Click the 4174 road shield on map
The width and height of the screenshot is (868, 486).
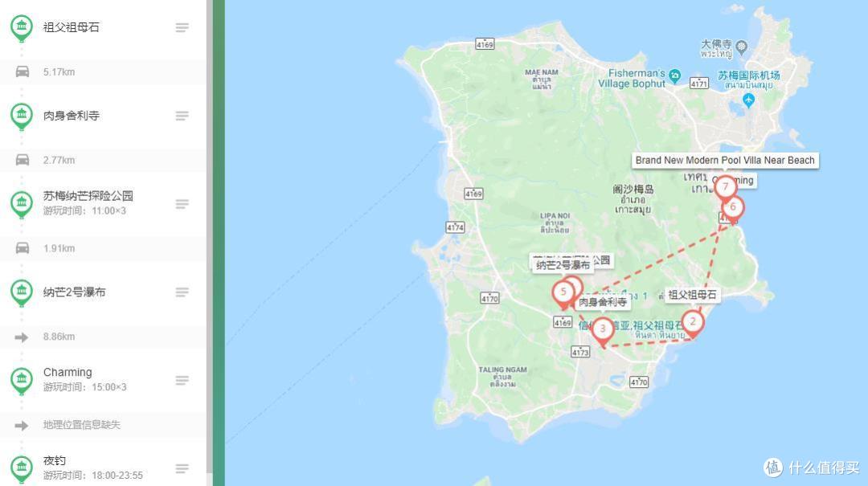coord(455,227)
